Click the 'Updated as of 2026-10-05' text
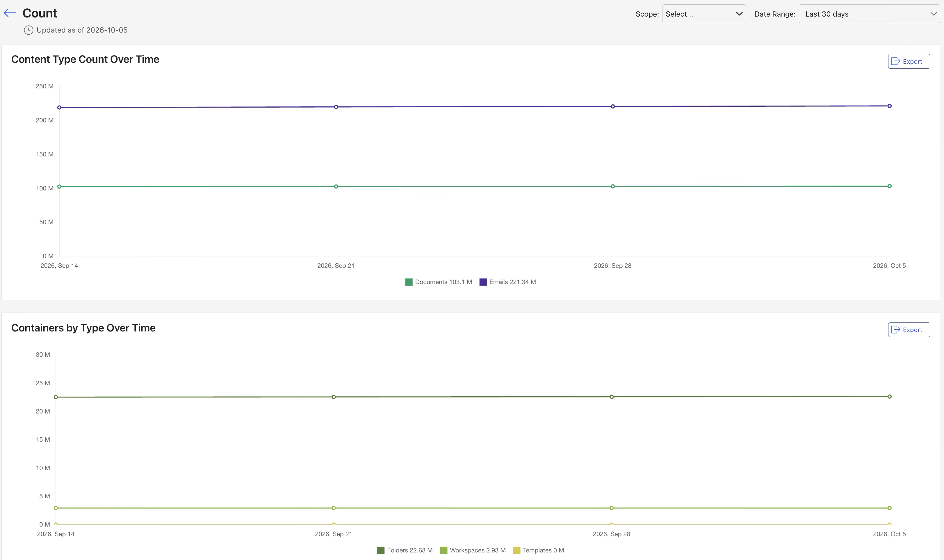The height and width of the screenshot is (560, 944). [x=82, y=30]
